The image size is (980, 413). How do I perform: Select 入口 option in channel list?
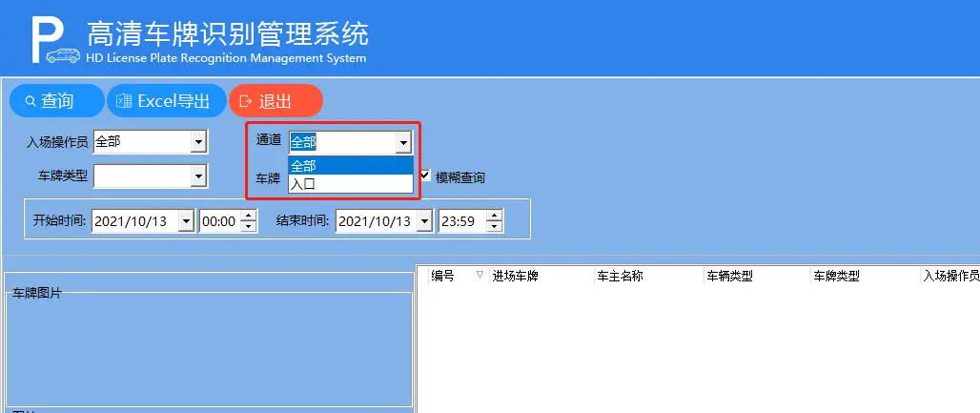(x=351, y=184)
